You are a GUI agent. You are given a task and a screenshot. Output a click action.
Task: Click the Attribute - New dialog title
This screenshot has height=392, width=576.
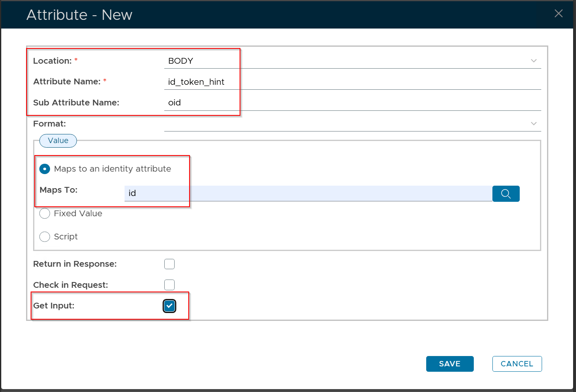(79, 15)
